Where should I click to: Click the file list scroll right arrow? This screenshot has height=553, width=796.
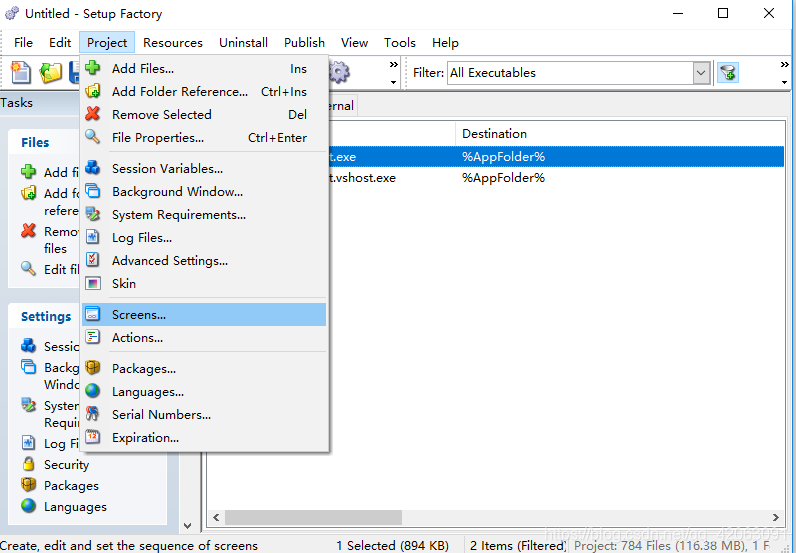776,517
